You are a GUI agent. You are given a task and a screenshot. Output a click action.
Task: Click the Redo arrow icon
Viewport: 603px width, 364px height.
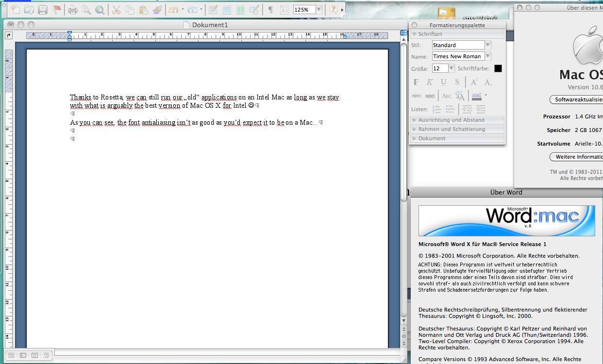coord(192,9)
